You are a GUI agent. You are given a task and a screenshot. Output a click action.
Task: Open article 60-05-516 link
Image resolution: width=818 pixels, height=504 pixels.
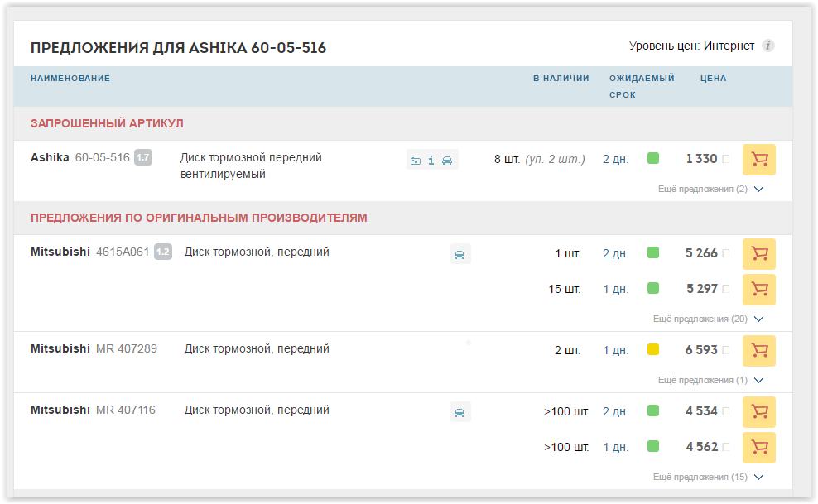click(x=103, y=157)
